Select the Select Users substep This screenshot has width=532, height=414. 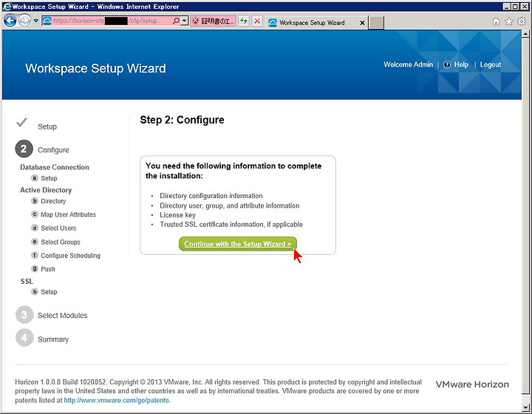click(x=58, y=228)
